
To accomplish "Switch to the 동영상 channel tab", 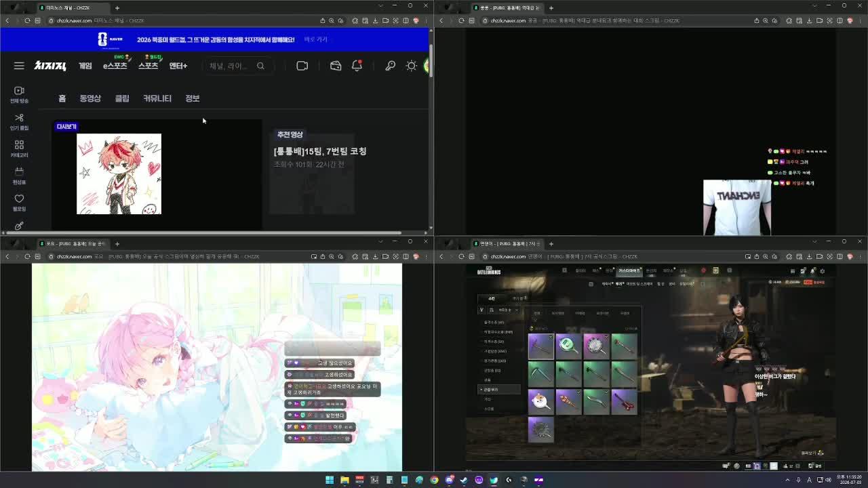I will pos(90,98).
